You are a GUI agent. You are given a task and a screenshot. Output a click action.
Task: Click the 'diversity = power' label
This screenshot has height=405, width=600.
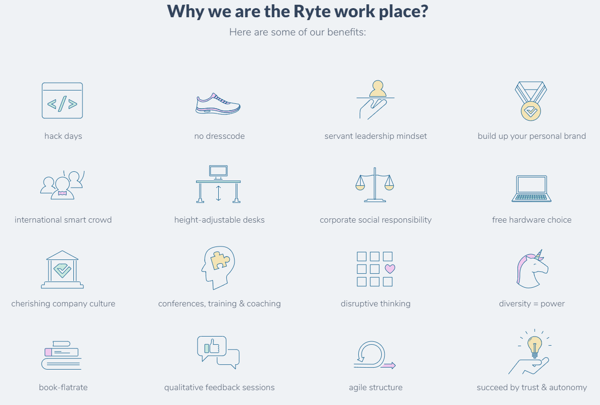pyautogui.click(x=532, y=304)
